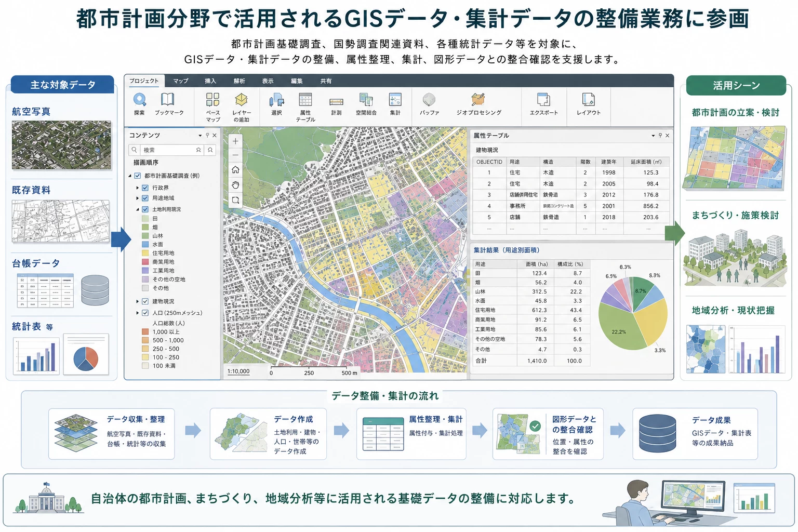
Task: Click the 住宅用地 yellow legend swatch
Action: 145,253
